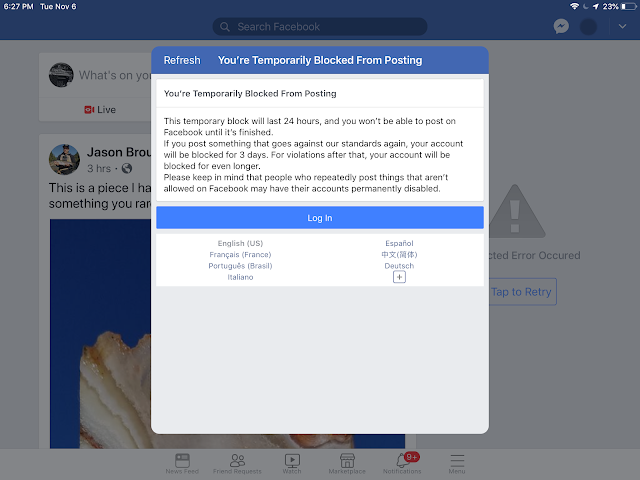
Task: Click the battery indicator in status bar
Action: click(x=629, y=7)
